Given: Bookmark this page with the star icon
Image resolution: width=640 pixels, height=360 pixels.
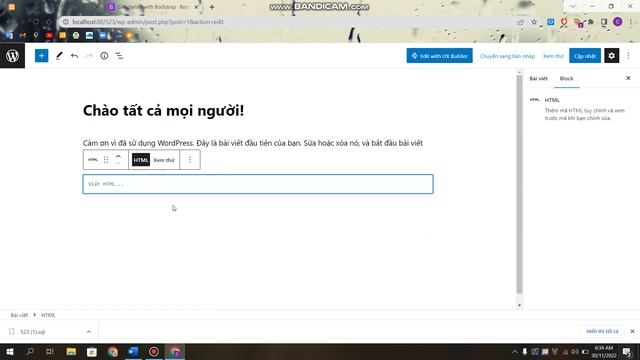Looking at the screenshot, I should coord(534,22).
